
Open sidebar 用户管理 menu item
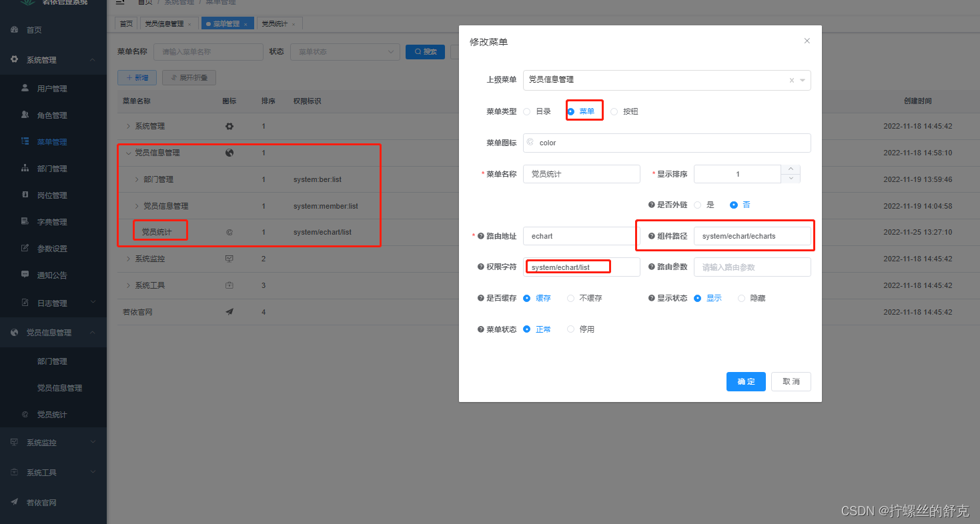pyautogui.click(x=53, y=88)
